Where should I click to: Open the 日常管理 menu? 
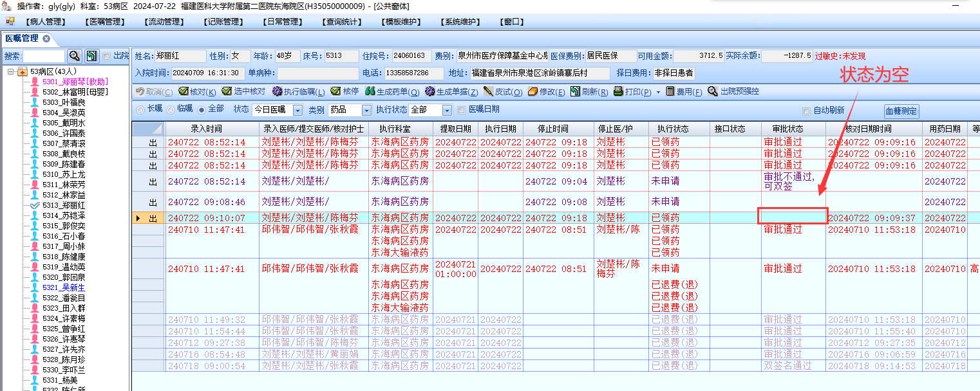pos(284,21)
